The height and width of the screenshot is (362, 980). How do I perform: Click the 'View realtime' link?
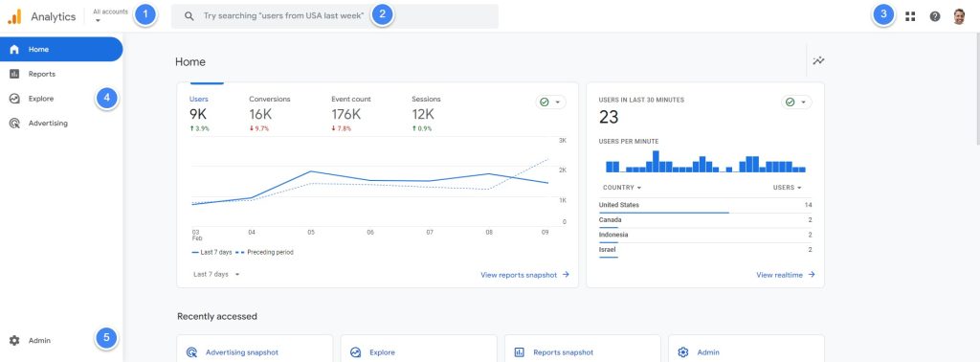coord(786,275)
